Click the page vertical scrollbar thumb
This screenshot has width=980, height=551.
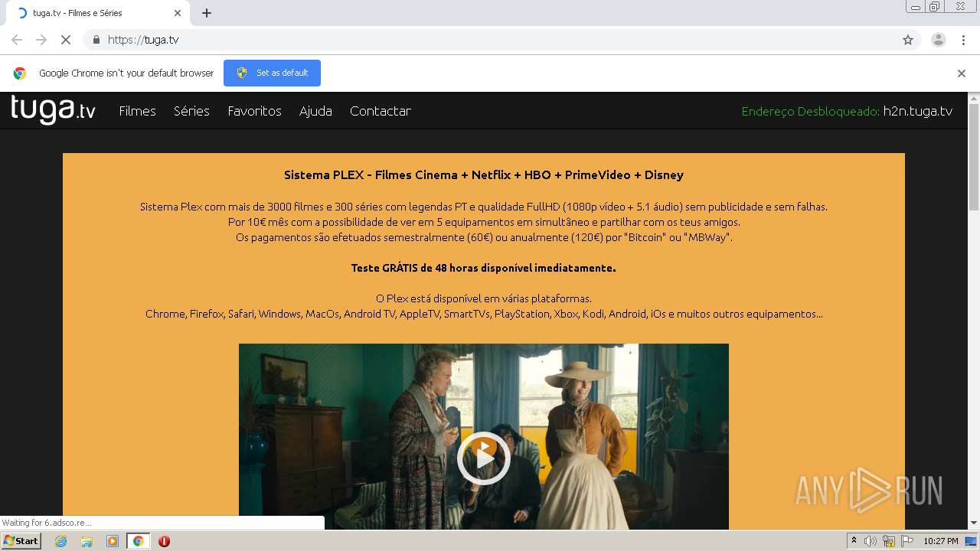point(974,157)
